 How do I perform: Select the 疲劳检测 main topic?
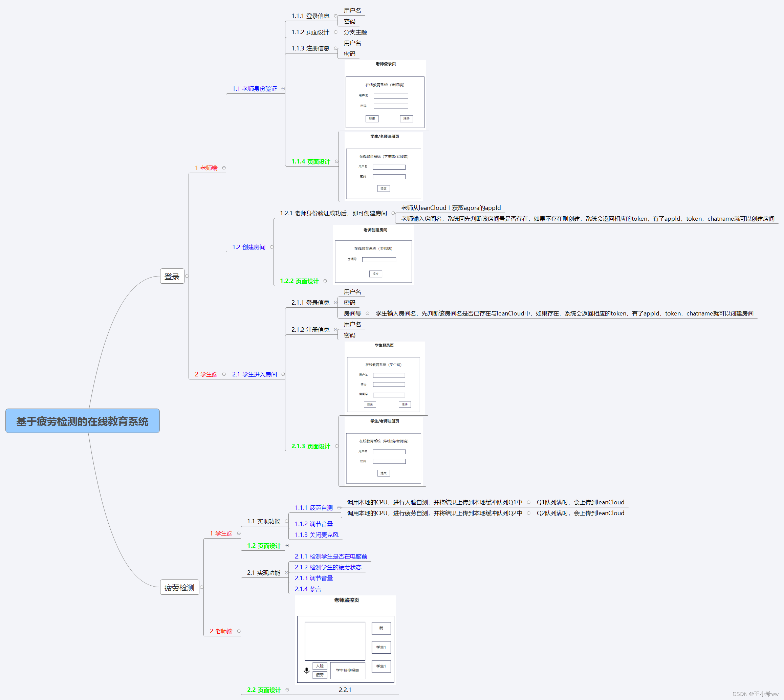tap(179, 587)
